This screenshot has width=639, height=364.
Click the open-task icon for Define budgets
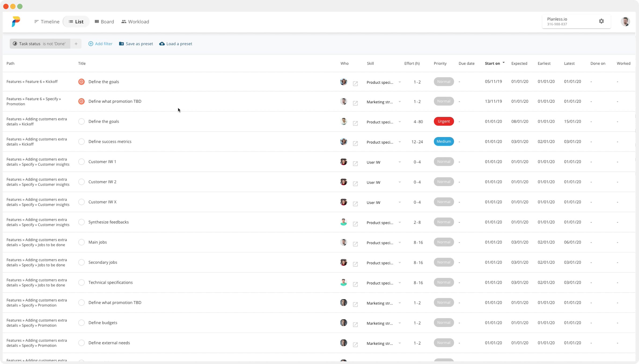355,325
